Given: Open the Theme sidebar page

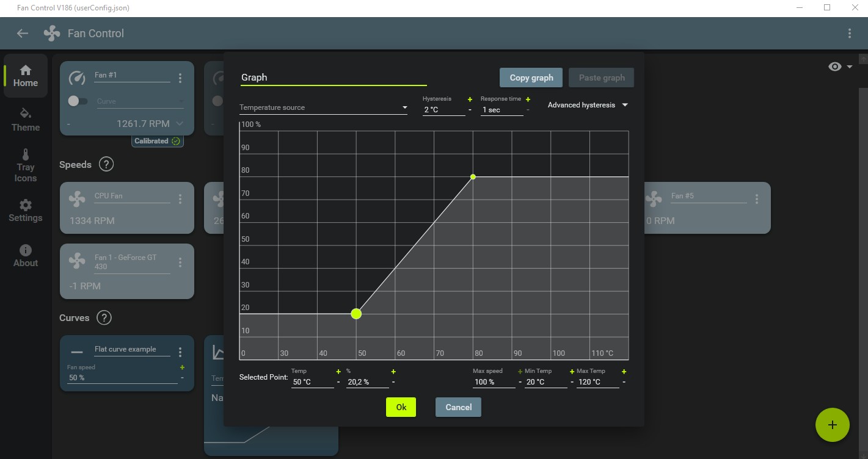Looking at the screenshot, I should (26, 120).
